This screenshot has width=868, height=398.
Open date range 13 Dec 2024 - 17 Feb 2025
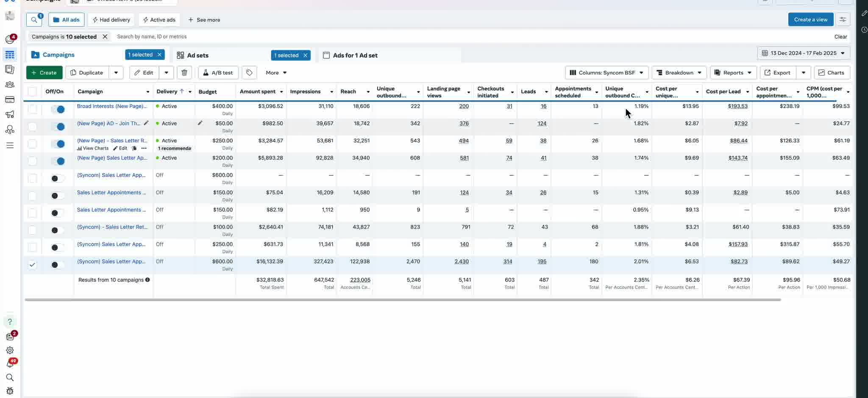click(804, 53)
